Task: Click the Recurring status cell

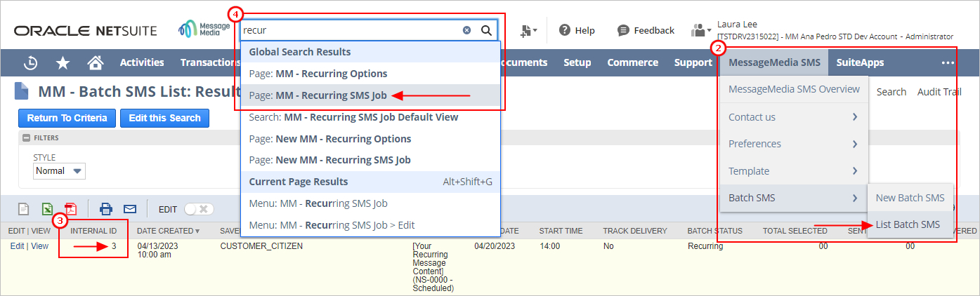Action: tap(705, 246)
